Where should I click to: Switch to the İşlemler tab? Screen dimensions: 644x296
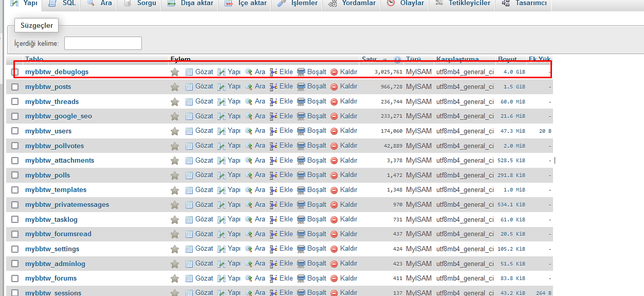[298, 4]
